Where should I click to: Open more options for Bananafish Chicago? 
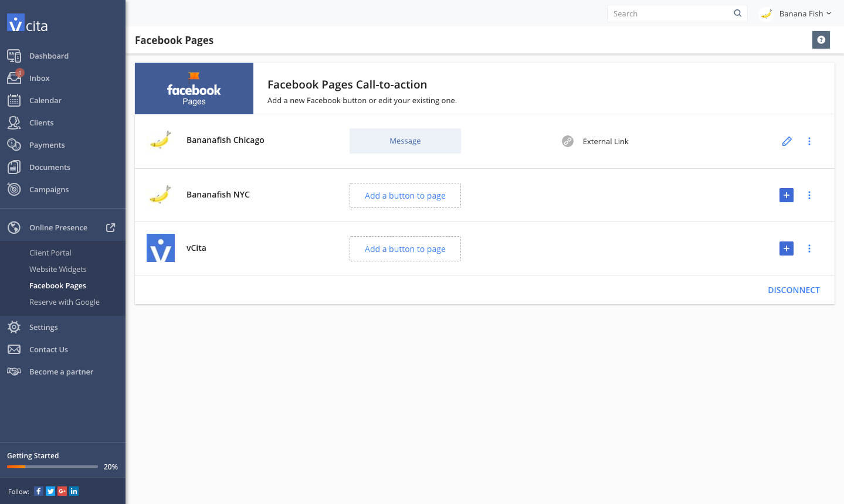(x=809, y=141)
